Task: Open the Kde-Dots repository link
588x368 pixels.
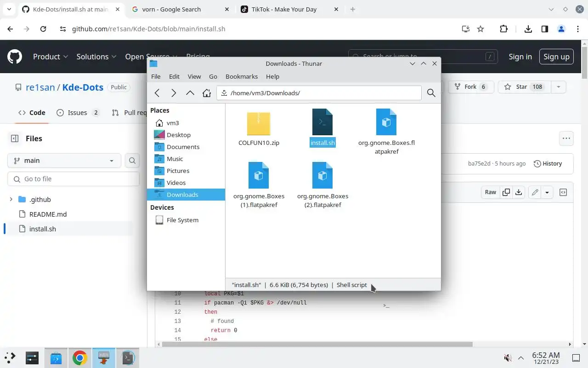Action: pos(83,87)
